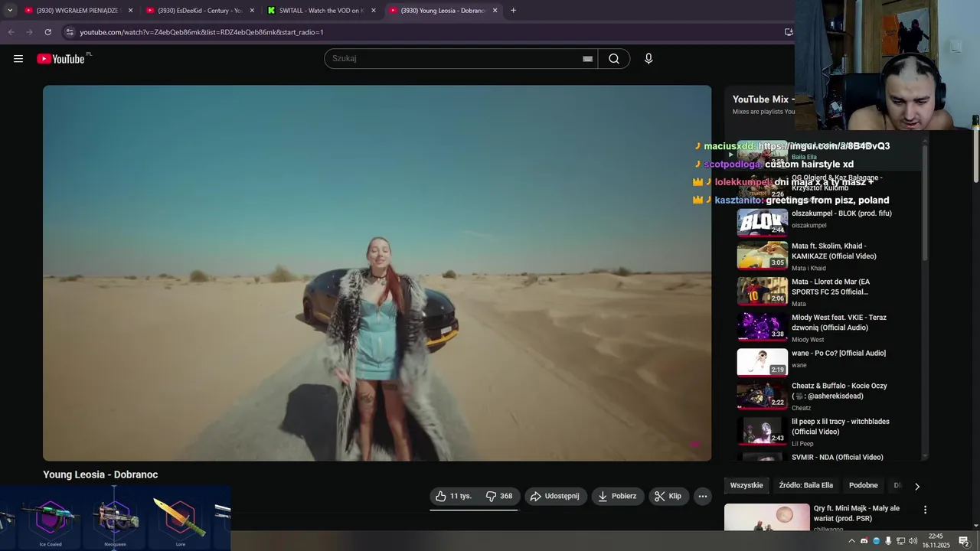The image size is (980, 551).
Task: Play olszakumpel - BLOK from the mix
Action: 841,214
